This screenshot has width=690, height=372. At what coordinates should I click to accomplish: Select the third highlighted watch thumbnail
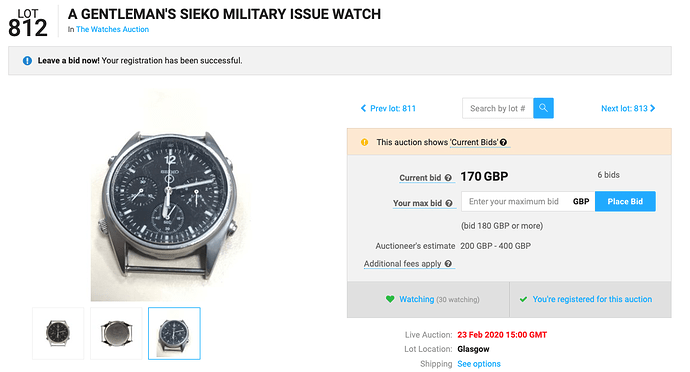tap(174, 333)
